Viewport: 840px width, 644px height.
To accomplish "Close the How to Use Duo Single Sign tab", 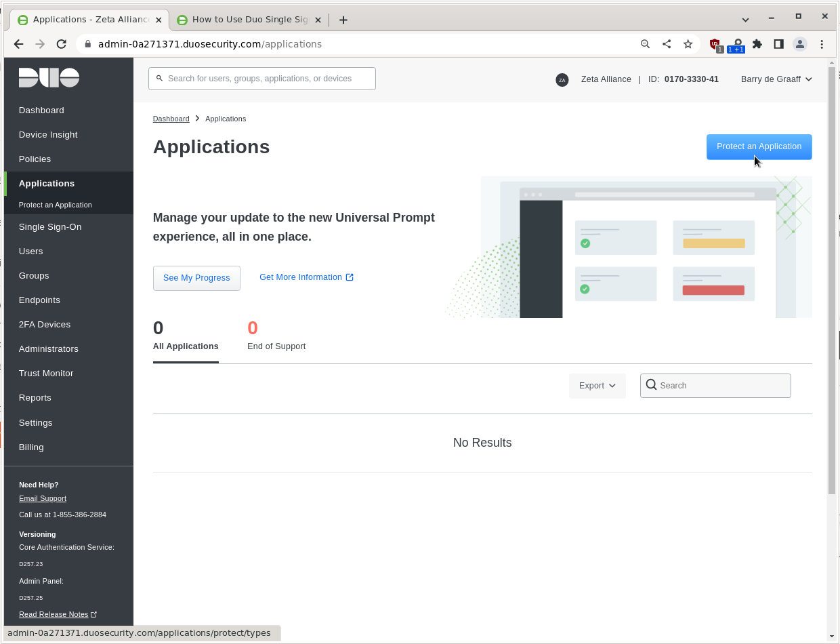I will click(x=318, y=20).
